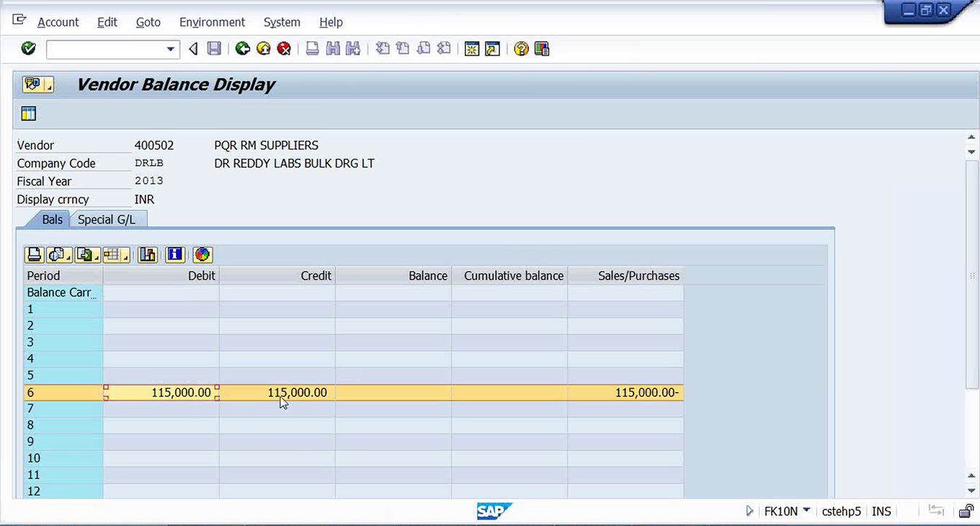This screenshot has width=980, height=526.
Task: Click the Debit column header
Action: tap(161, 275)
